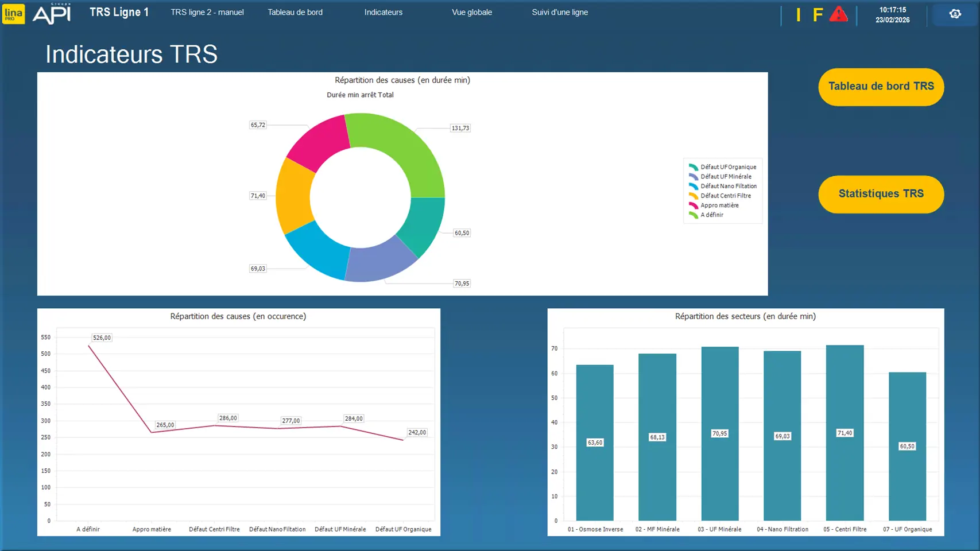980x551 pixels.
Task: Open settings with the gear icon
Action: [x=955, y=14]
